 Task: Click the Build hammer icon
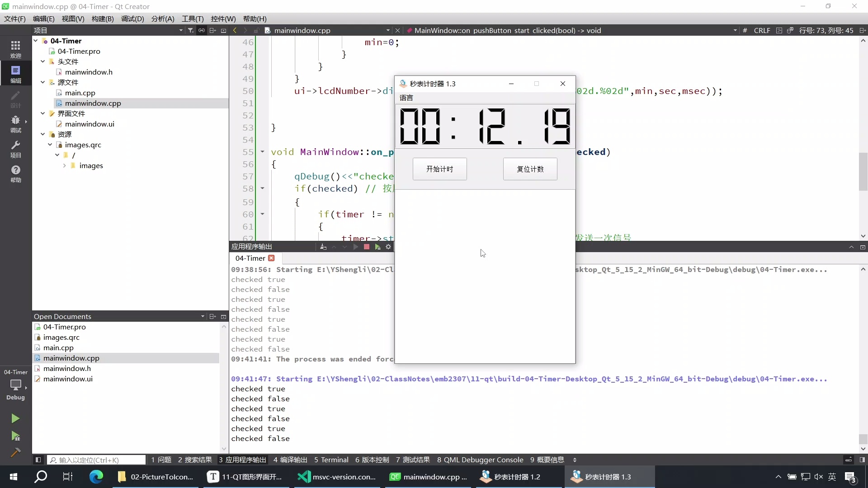(x=15, y=452)
